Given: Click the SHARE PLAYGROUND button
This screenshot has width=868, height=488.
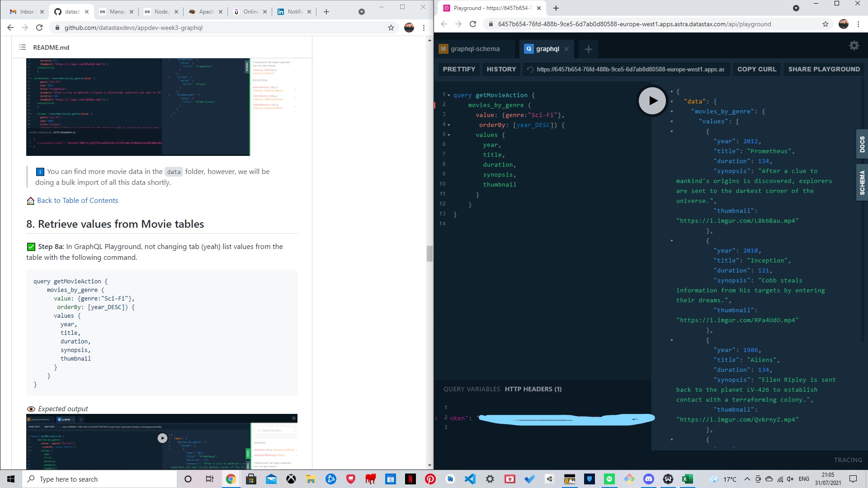Looking at the screenshot, I should click(x=824, y=69).
